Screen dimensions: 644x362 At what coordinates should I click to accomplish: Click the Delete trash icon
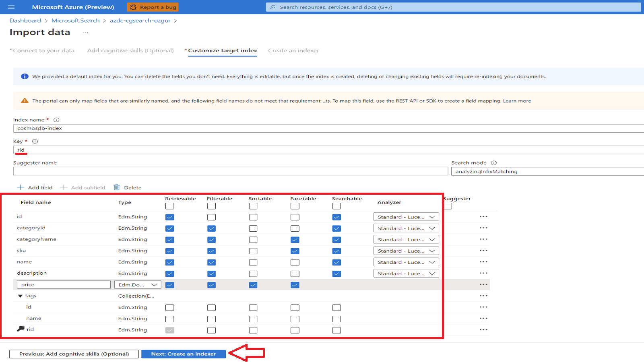pyautogui.click(x=117, y=187)
